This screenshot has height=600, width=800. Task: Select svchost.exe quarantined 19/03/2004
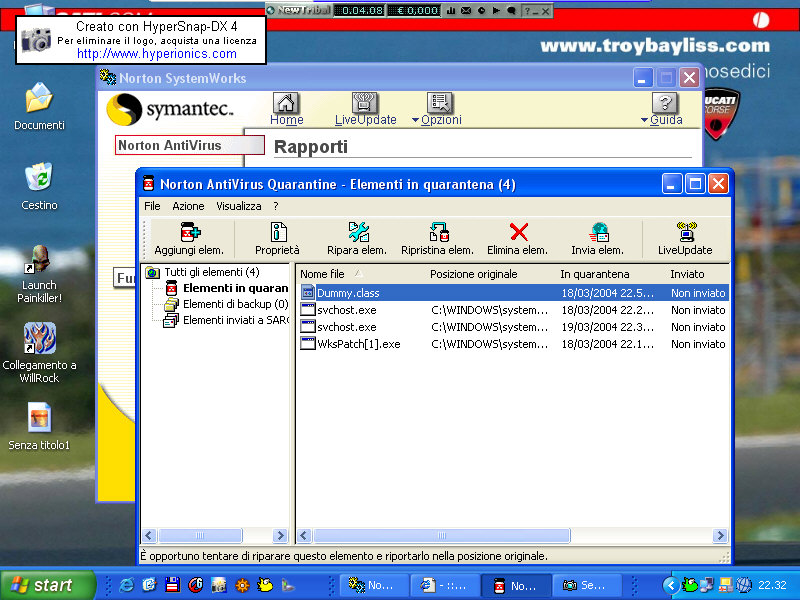coord(512,327)
